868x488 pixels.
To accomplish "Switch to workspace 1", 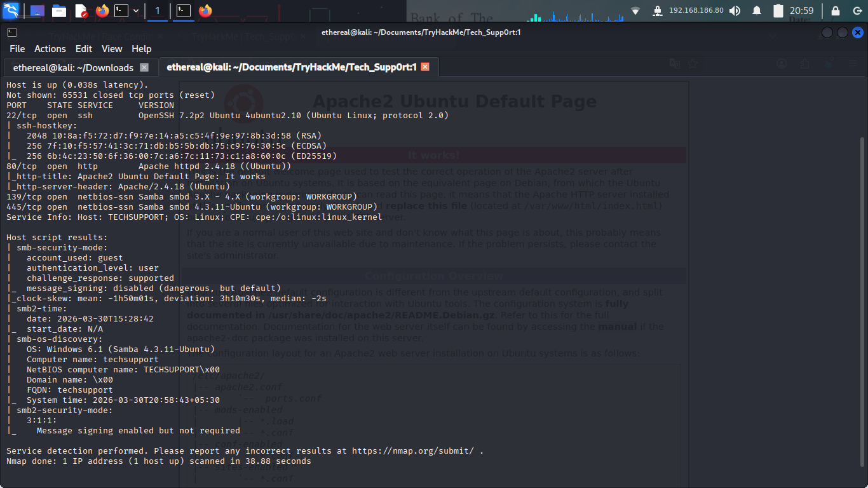I will point(158,11).
